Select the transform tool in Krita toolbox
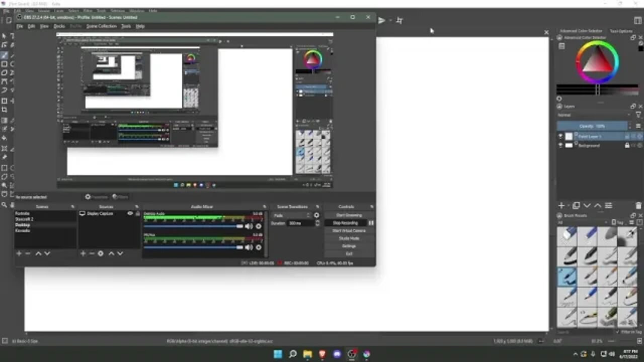 4,101
